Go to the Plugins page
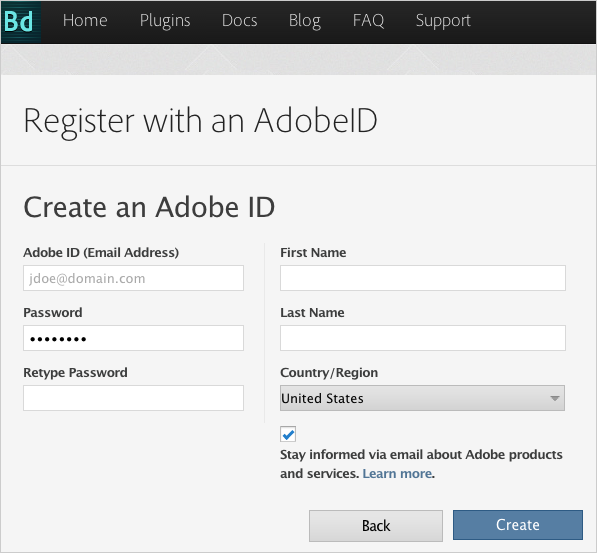The height and width of the screenshot is (553, 597). point(165,21)
